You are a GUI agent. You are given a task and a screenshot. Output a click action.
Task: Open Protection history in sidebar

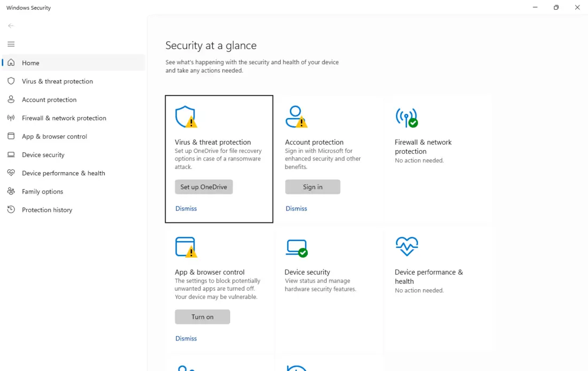74,210
